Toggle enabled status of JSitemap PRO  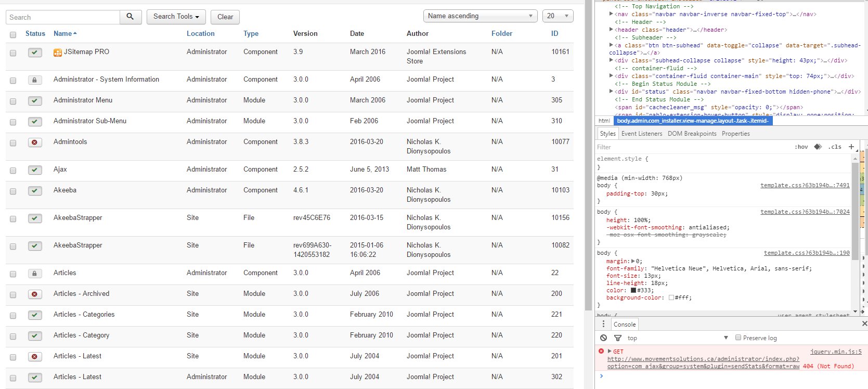[35, 53]
